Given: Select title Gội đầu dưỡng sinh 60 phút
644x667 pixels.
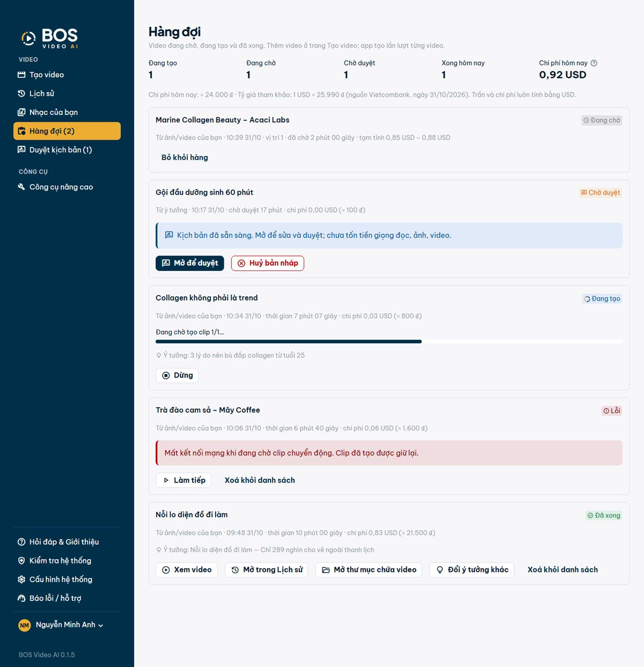Looking at the screenshot, I should tap(204, 193).
